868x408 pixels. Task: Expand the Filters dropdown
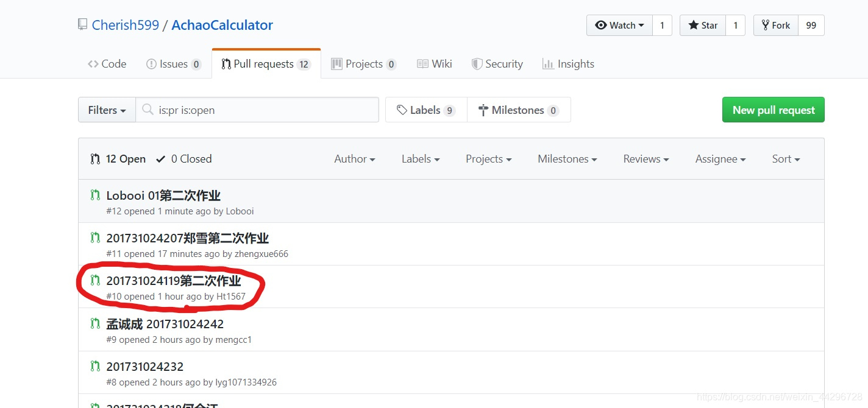point(107,110)
